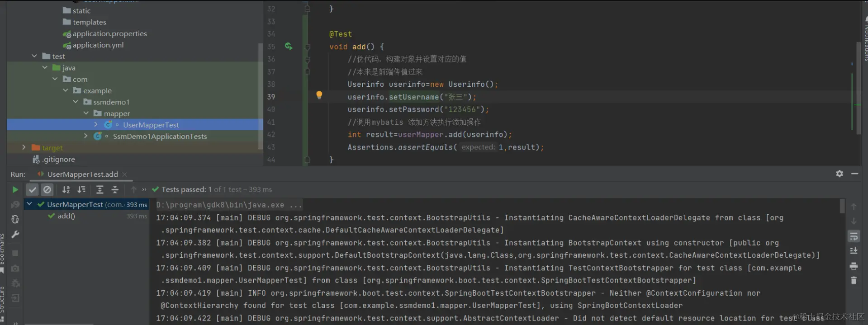
Task: Close the UserMapperTest.add run tab
Action: 124,174
